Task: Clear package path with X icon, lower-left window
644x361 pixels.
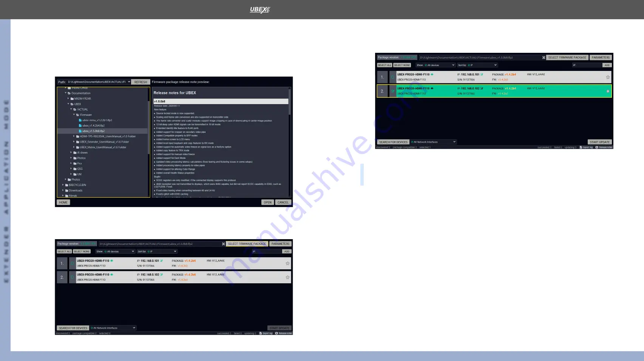Action: pos(223,244)
